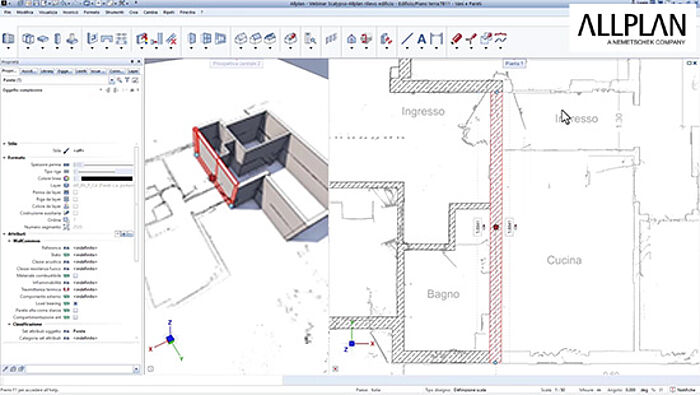This screenshot has height=395, width=700.
Task: Collapse the Formato section
Action: pyautogui.click(x=4, y=158)
